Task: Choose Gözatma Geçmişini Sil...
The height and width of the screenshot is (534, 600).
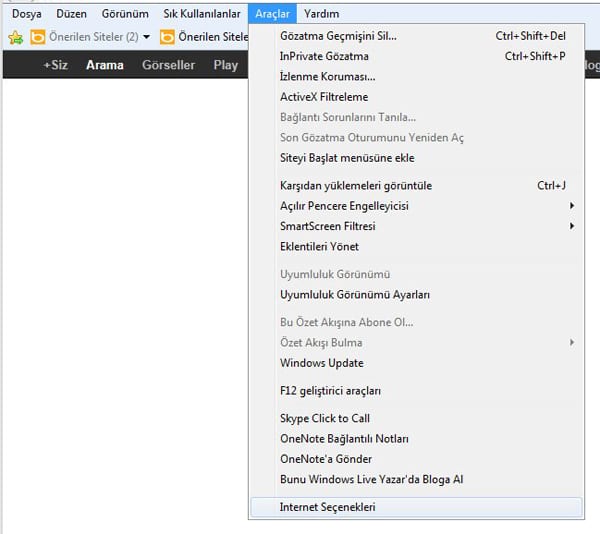Action: (416, 36)
